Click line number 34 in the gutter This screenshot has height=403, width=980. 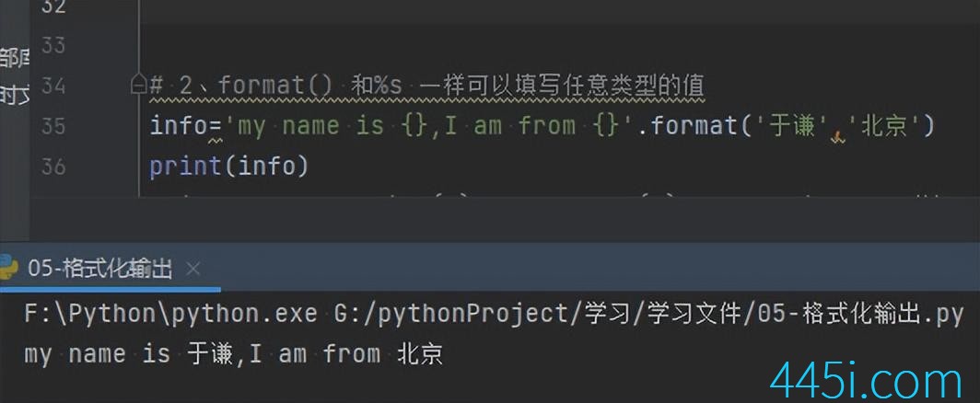(x=53, y=85)
